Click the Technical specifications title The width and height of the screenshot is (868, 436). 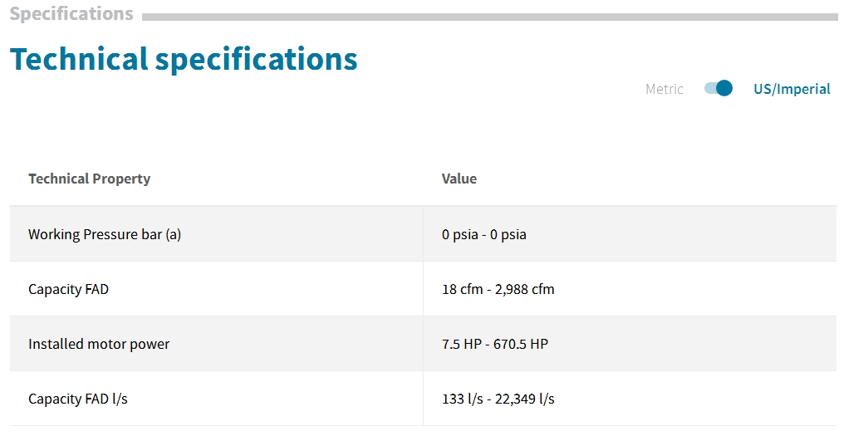184,59
